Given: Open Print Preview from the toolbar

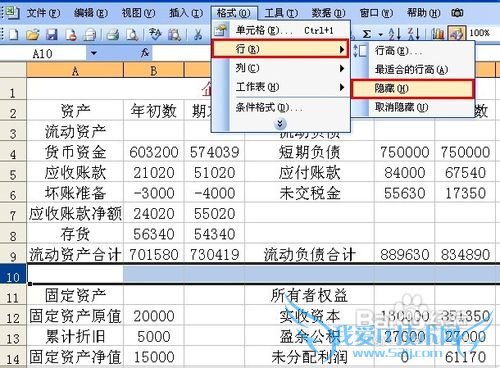Looking at the screenshot, I should pyautogui.click(x=132, y=34).
